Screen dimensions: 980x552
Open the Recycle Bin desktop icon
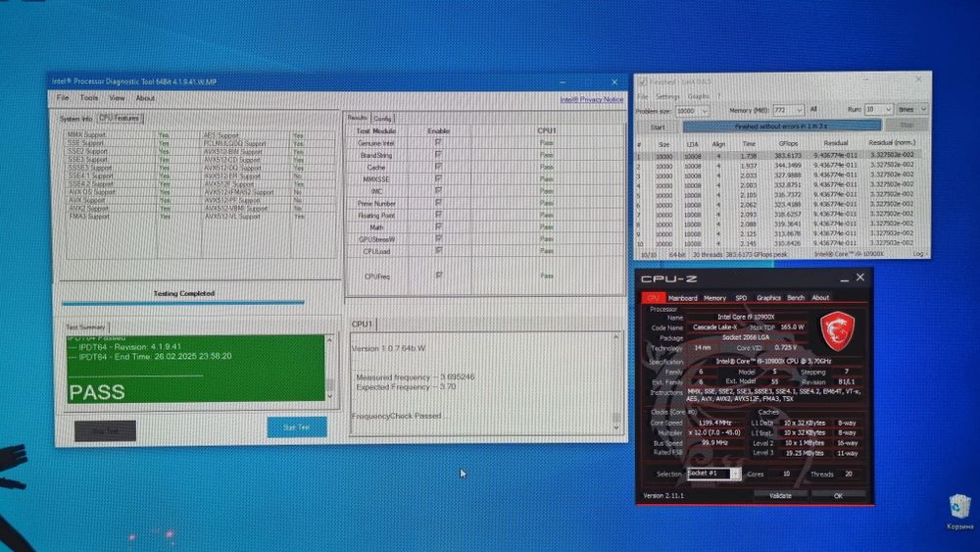959,511
